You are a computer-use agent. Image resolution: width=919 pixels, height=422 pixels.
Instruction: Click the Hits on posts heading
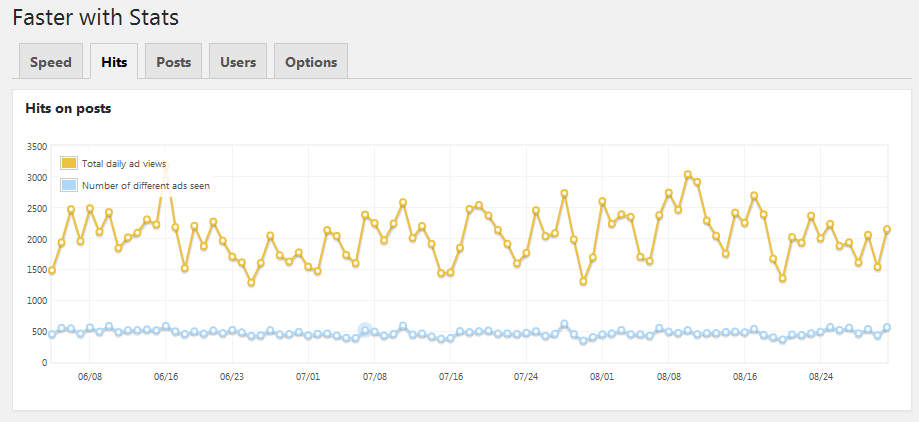click(69, 108)
